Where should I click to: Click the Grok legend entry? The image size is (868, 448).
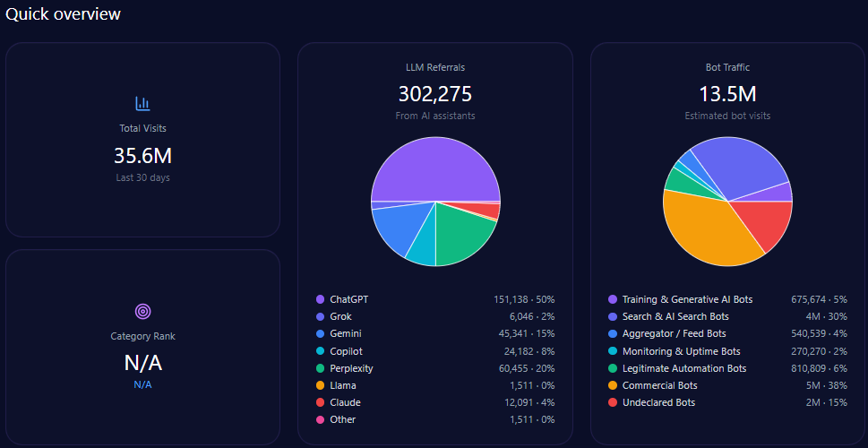tap(340, 316)
